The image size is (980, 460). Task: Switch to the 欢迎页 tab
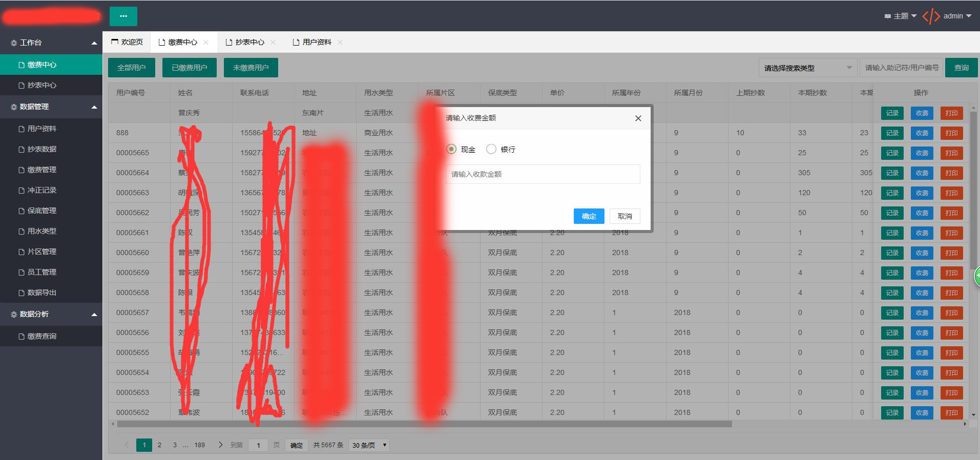tap(127, 43)
